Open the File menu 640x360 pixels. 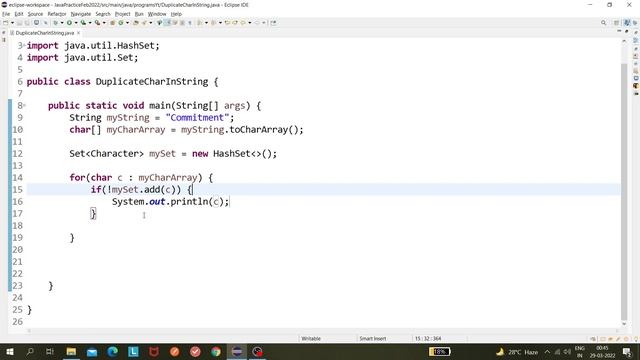6,14
